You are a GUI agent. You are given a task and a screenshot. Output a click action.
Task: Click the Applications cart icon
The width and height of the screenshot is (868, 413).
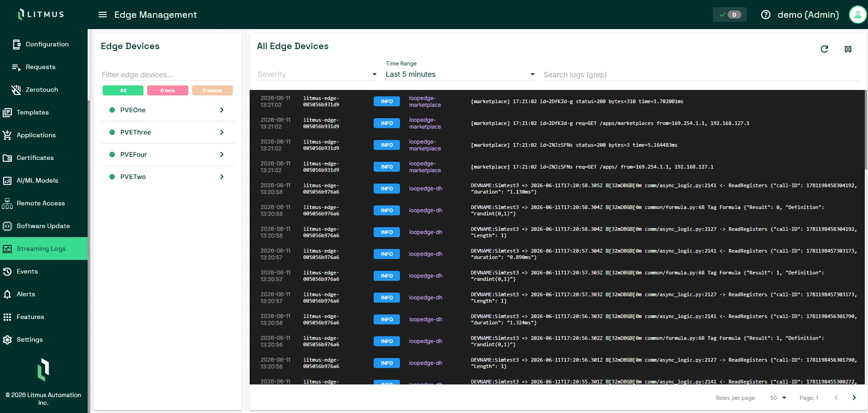coord(7,135)
